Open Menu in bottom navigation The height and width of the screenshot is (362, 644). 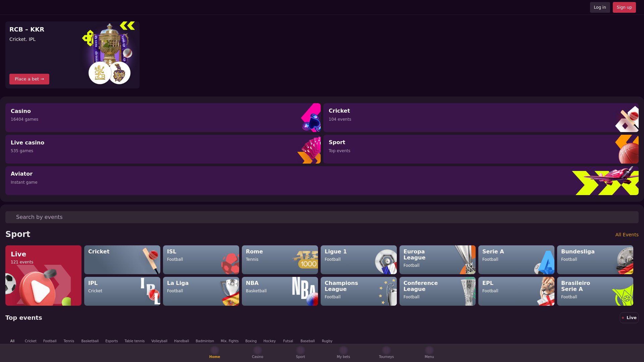pos(429,353)
